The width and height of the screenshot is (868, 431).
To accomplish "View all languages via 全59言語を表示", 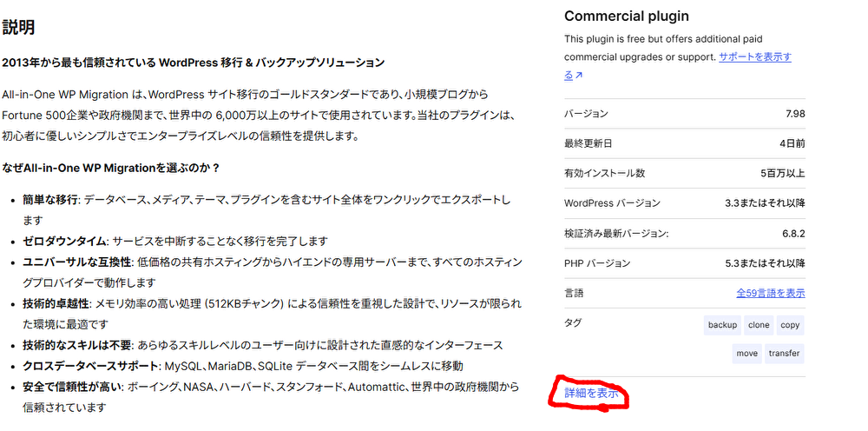I will pos(770,293).
